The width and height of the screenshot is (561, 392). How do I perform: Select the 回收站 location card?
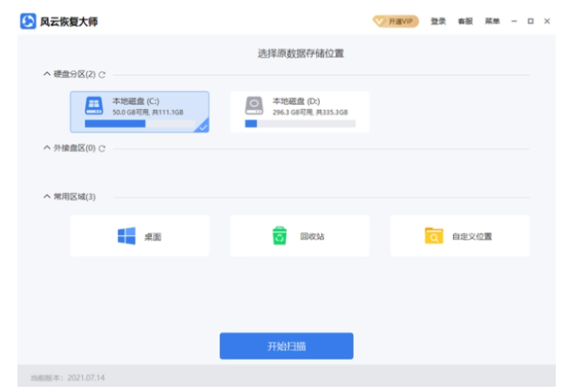pos(300,236)
